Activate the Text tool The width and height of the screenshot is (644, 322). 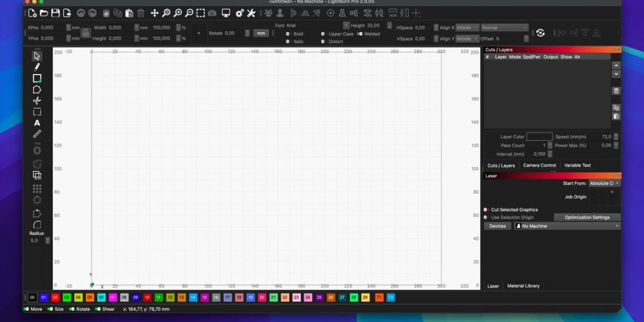tap(37, 123)
